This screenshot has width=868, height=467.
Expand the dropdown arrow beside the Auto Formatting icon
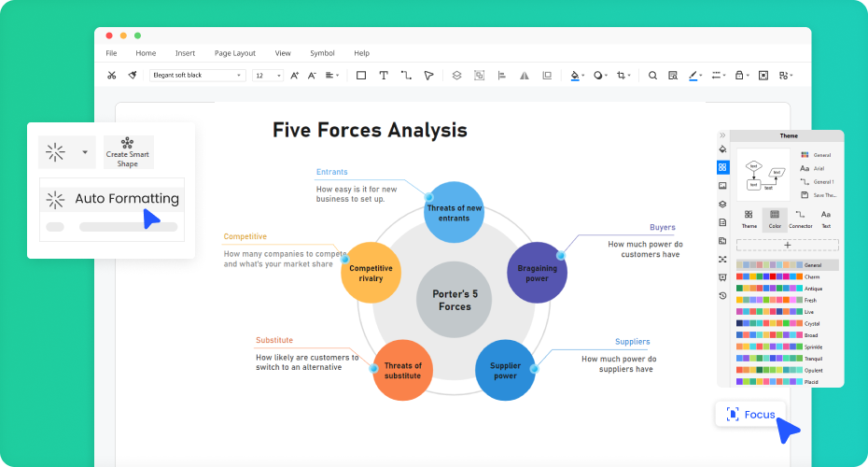click(x=85, y=151)
